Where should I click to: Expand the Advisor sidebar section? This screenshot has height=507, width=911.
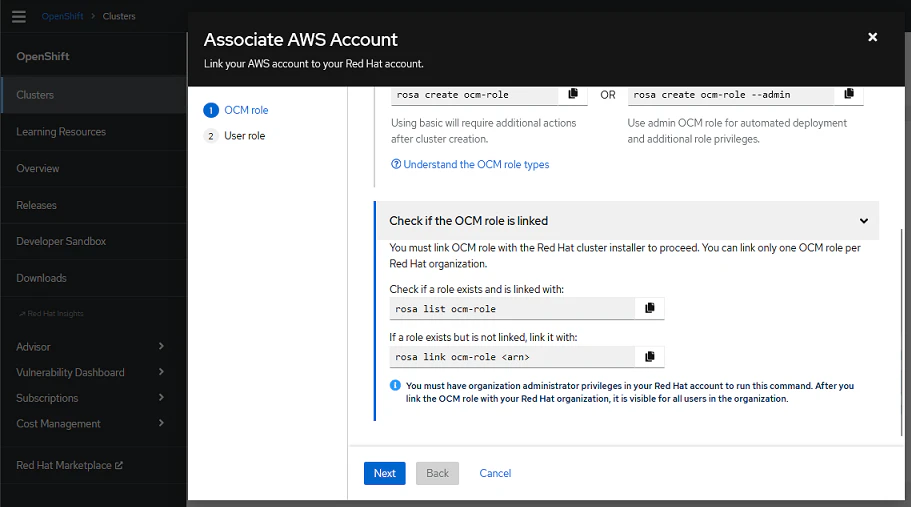click(161, 346)
